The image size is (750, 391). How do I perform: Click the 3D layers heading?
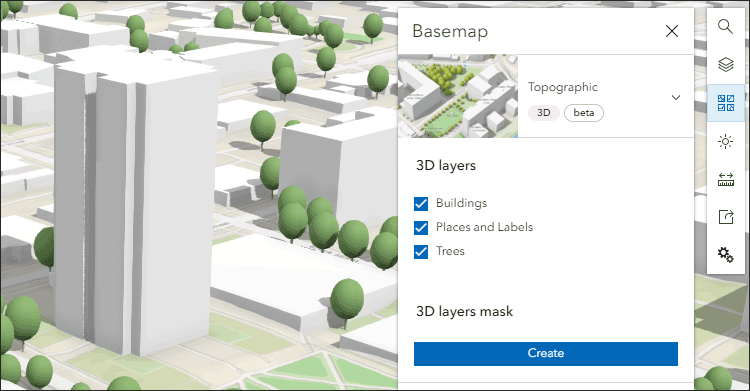(446, 166)
